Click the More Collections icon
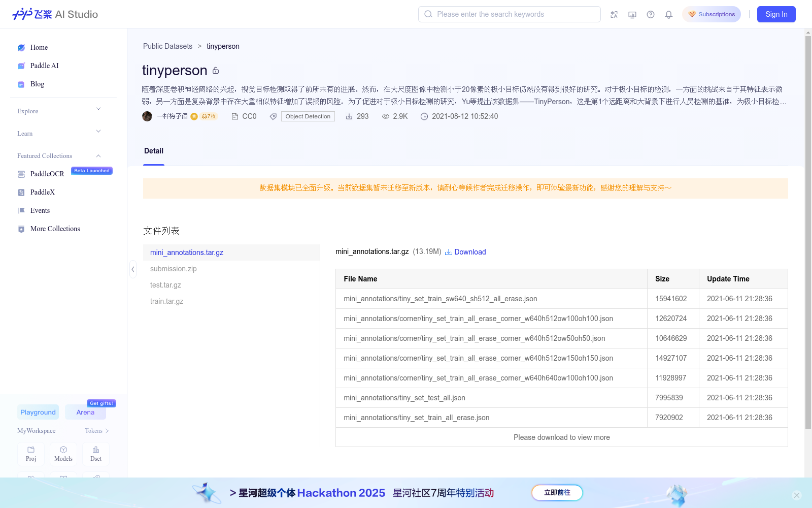The height and width of the screenshot is (508, 812). (x=21, y=229)
